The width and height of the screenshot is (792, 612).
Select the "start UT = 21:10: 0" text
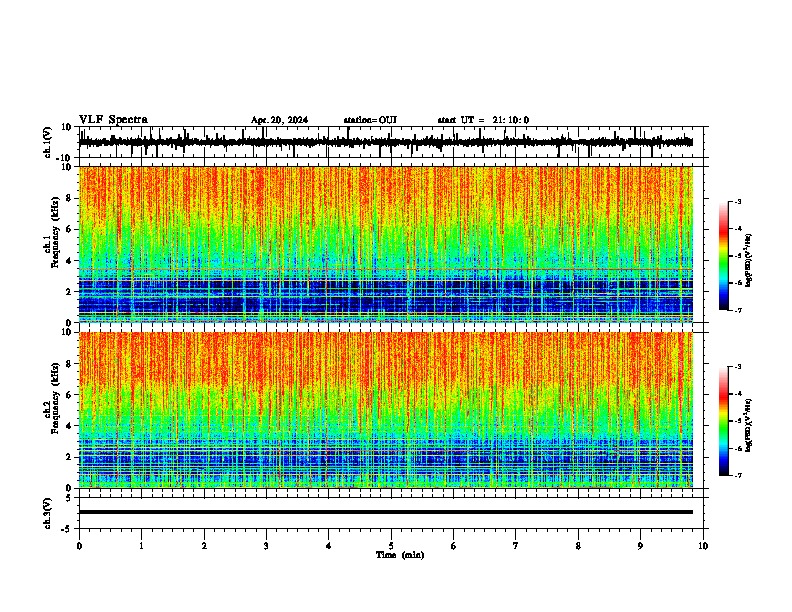coord(483,120)
